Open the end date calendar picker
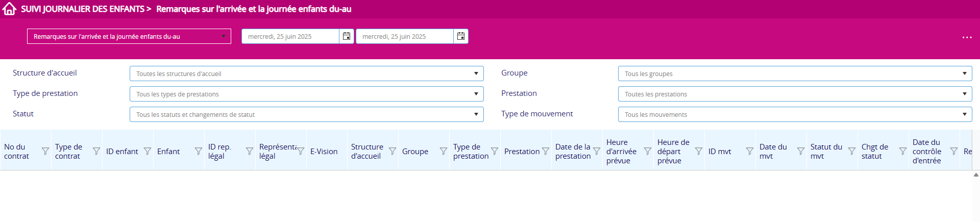980x222 pixels. tap(461, 36)
